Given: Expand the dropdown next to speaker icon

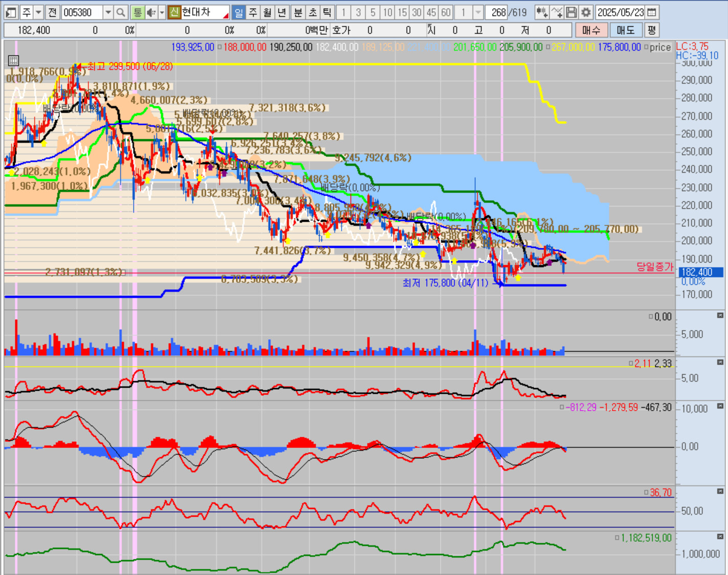Looking at the screenshot, I should (162, 12).
